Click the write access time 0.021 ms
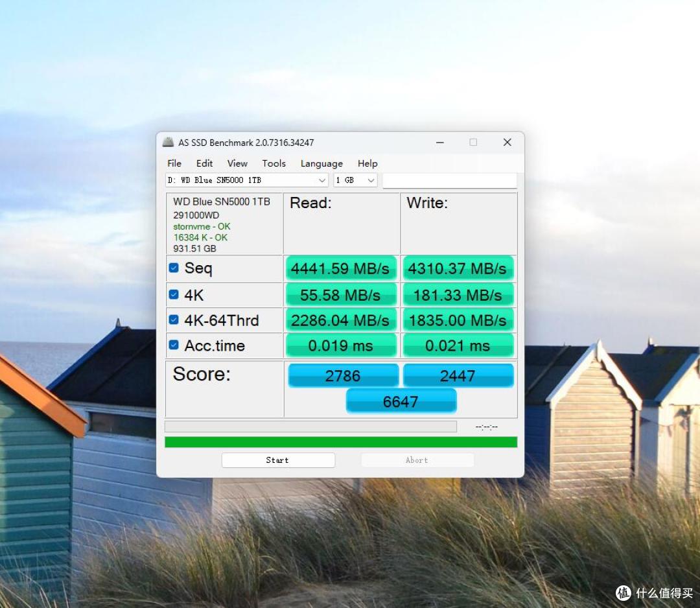The height and width of the screenshot is (608, 700). pos(458,345)
